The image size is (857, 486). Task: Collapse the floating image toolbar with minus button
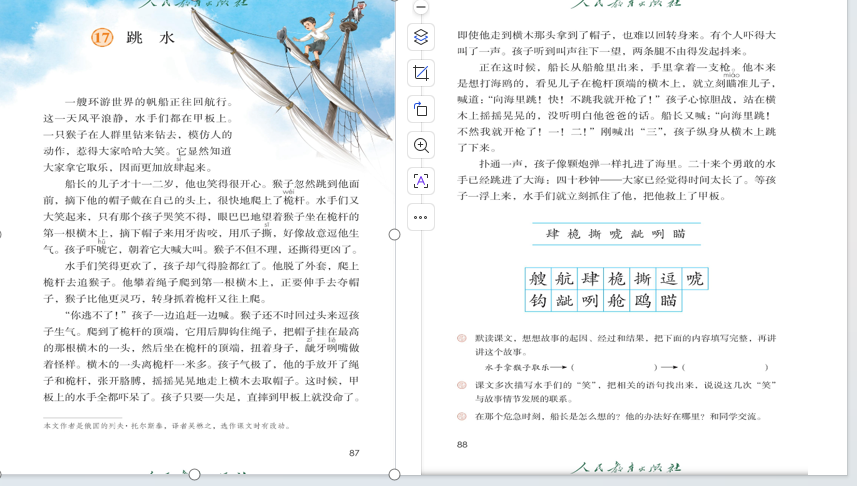click(421, 7)
